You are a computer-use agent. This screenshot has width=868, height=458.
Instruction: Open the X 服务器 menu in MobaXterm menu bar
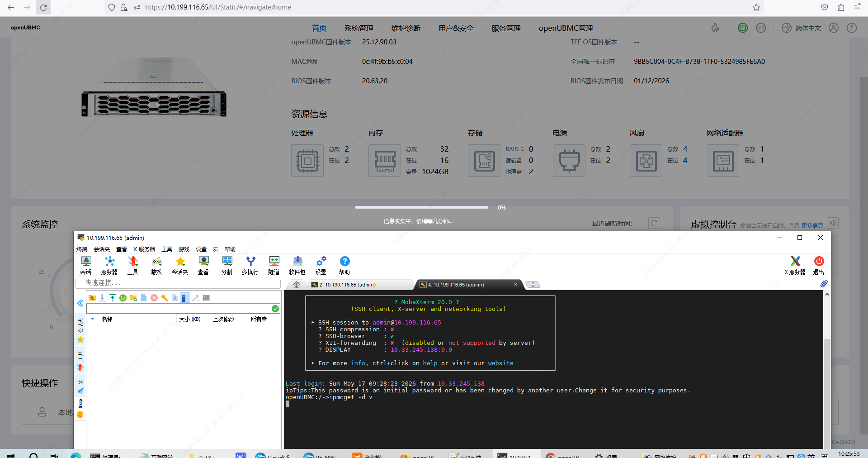(144, 249)
